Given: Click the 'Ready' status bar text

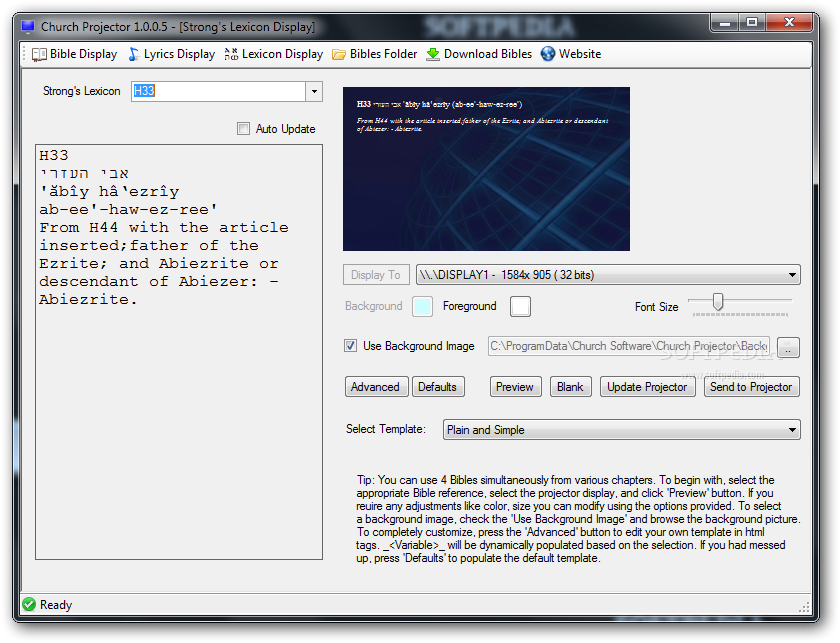Looking at the screenshot, I should (56, 605).
